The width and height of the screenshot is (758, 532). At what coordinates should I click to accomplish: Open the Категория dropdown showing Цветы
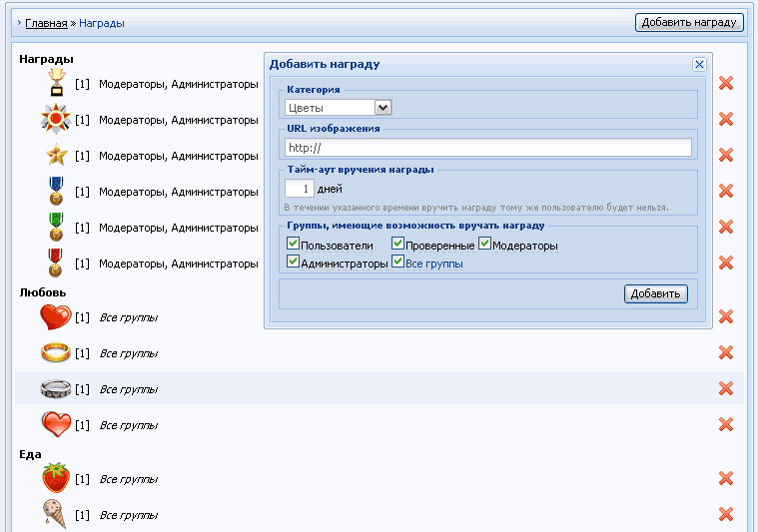[338, 108]
